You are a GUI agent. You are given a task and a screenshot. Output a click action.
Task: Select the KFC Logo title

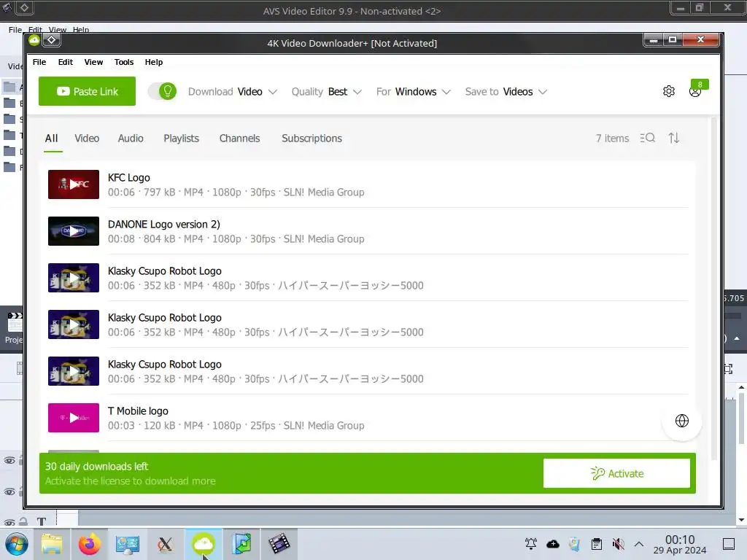coord(128,178)
